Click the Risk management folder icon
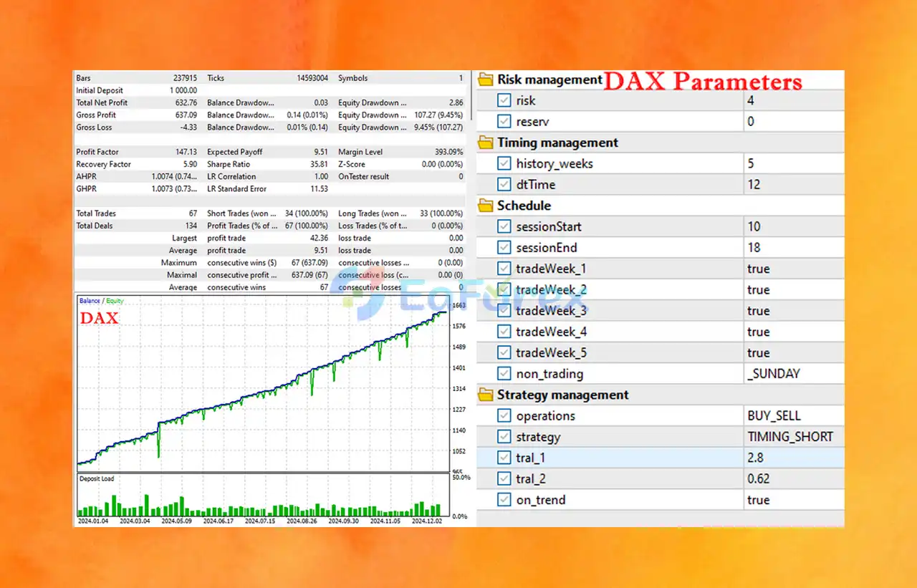The height and width of the screenshot is (588, 917). [x=486, y=79]
